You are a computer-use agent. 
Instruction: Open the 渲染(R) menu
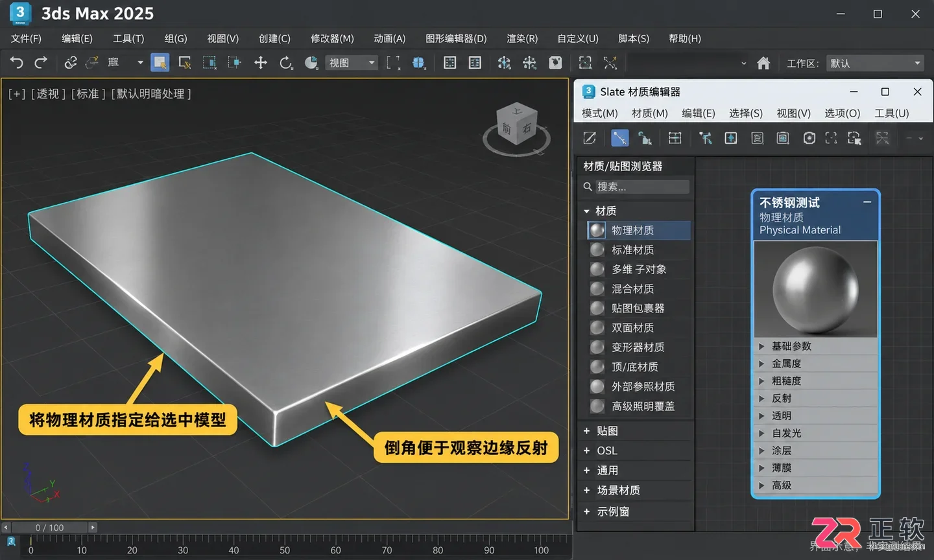tap(522, 38)
